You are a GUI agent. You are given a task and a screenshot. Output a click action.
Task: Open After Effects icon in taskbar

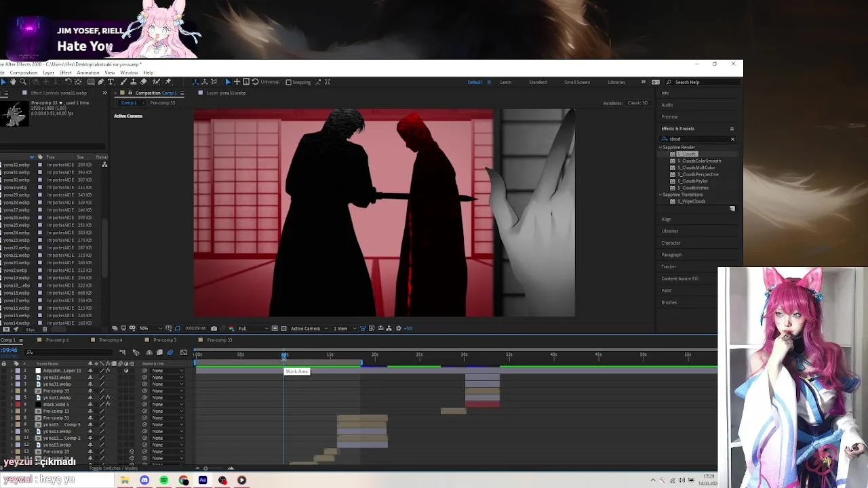coord(203,480)
